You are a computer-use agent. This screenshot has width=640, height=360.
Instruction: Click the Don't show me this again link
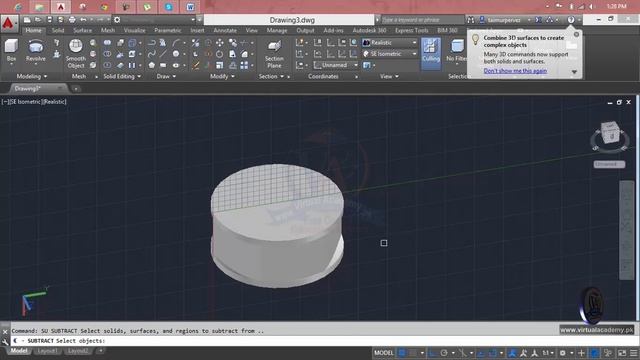click(515, 71)
